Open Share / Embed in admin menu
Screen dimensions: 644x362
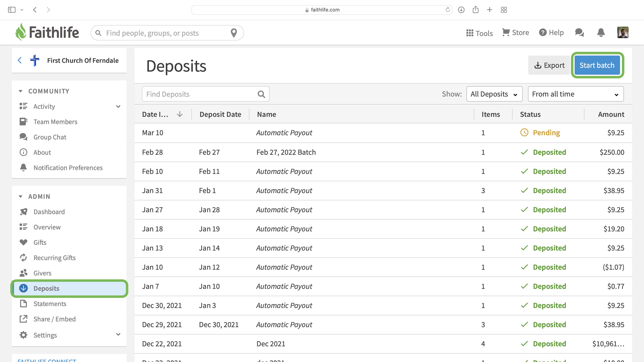tap(54, 319)
